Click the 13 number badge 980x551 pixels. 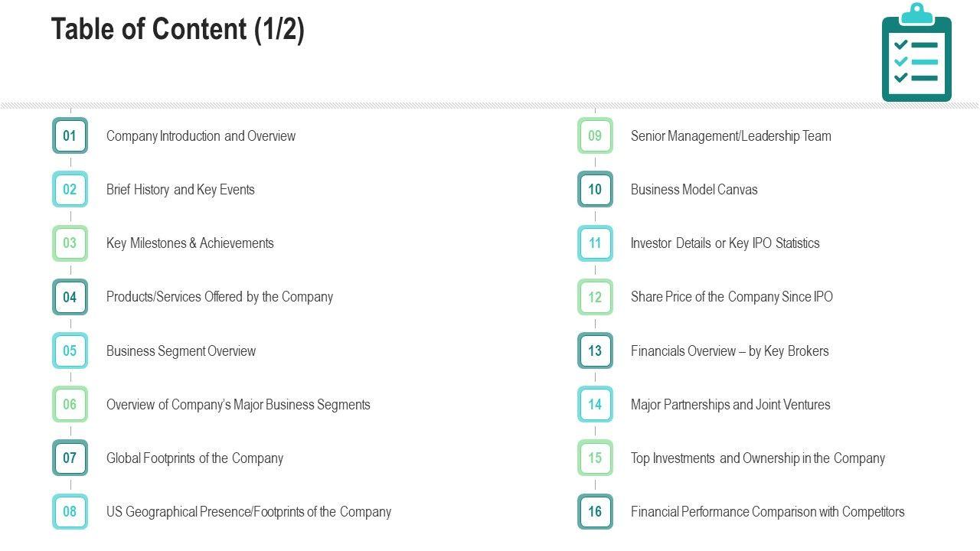[595, 351]
